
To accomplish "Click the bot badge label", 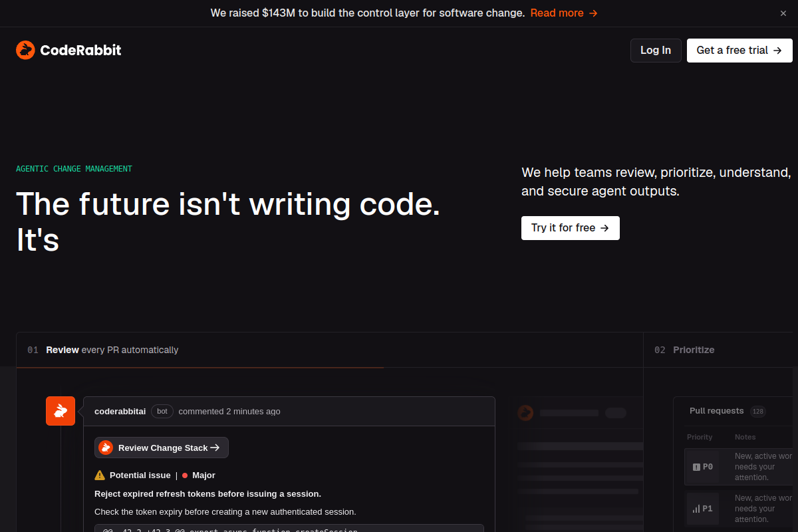I will (x=162, y=412).
